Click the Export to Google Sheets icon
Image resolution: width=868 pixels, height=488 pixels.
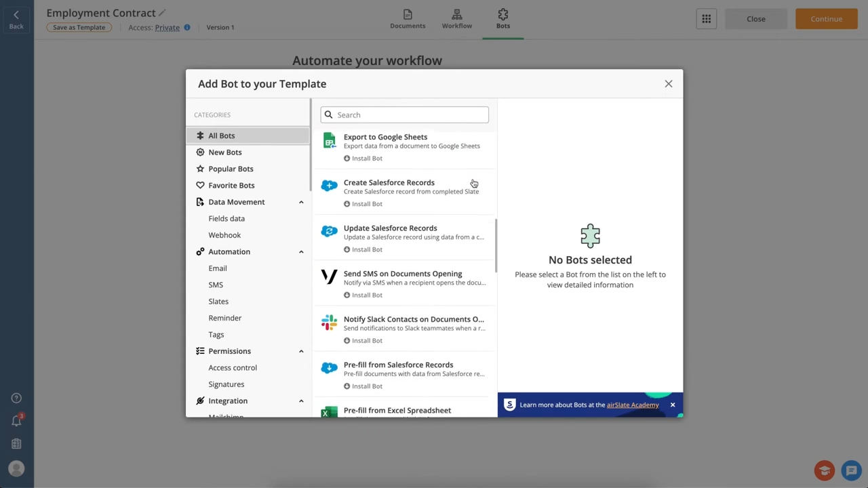coord(329,140)
